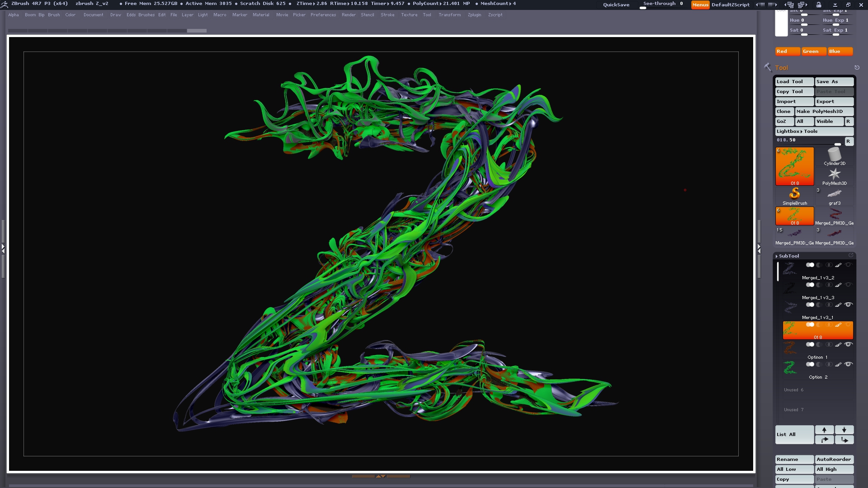Screen dimensions: 868x488
Task: Open Lightbox Tools browser
Action: (814, 131)
